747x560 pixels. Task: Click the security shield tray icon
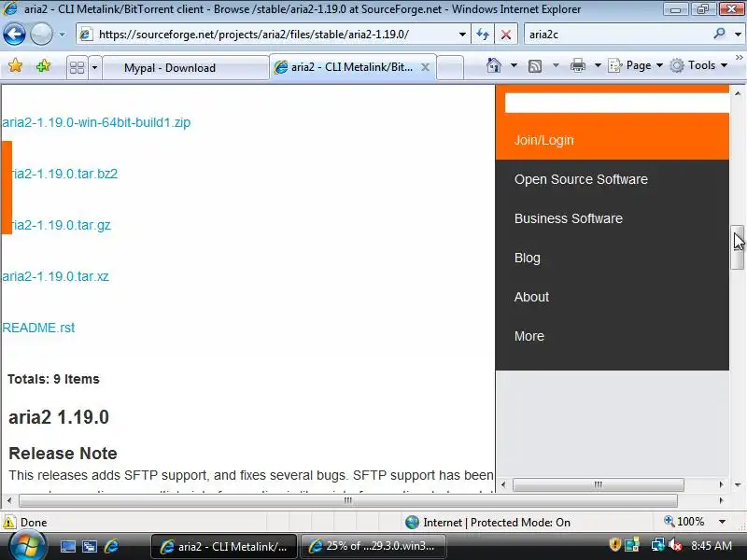615,544
